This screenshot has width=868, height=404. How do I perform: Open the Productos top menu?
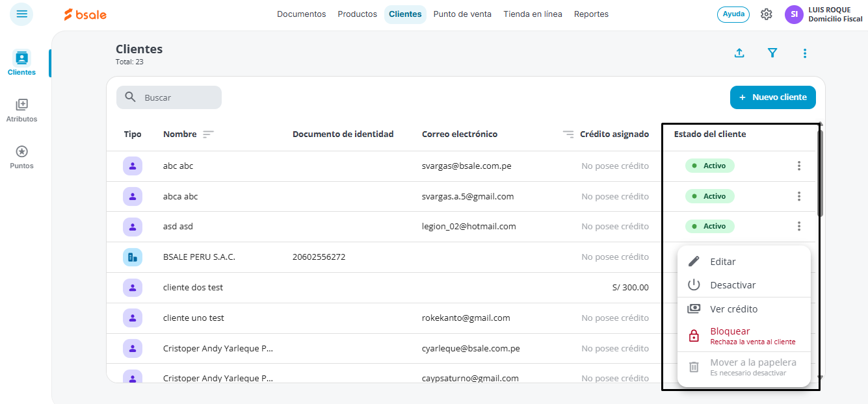tap(358, 14)
